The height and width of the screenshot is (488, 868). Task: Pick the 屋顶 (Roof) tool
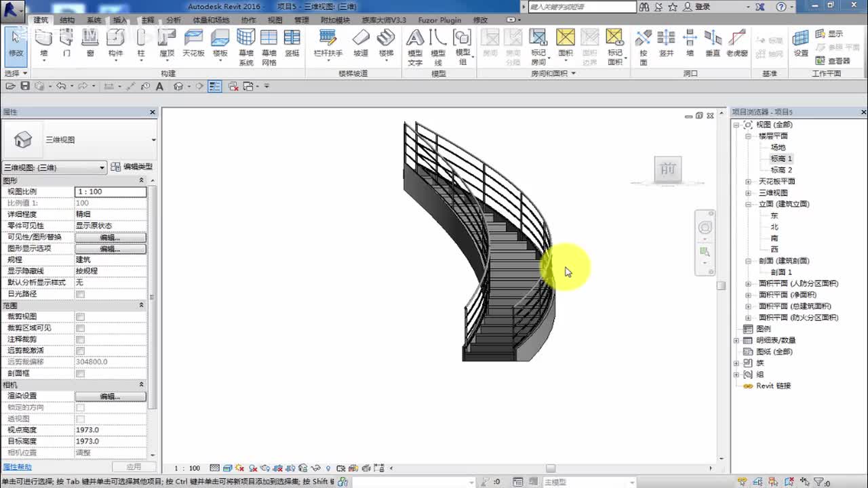coord(166,43)
